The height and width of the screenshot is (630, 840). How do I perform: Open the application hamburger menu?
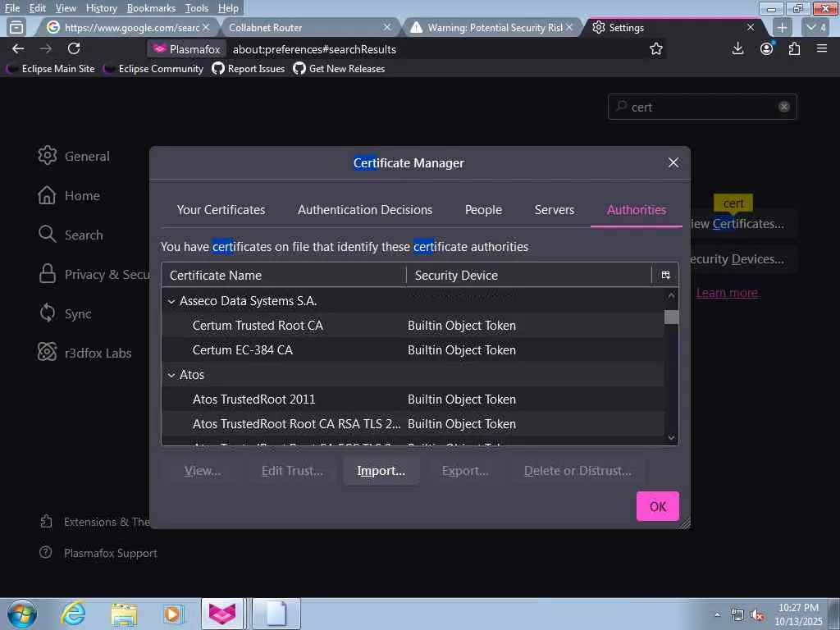tap(822, 48)
